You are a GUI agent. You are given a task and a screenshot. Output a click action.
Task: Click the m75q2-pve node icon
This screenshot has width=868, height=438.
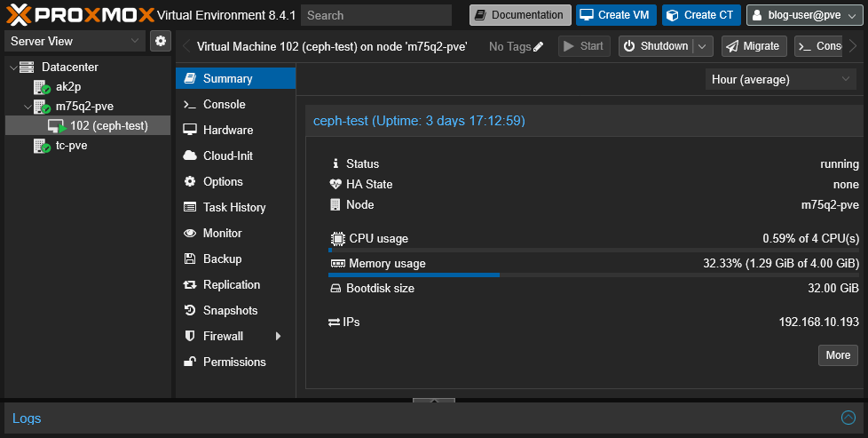pyautogui.click(x=42, y=107)
